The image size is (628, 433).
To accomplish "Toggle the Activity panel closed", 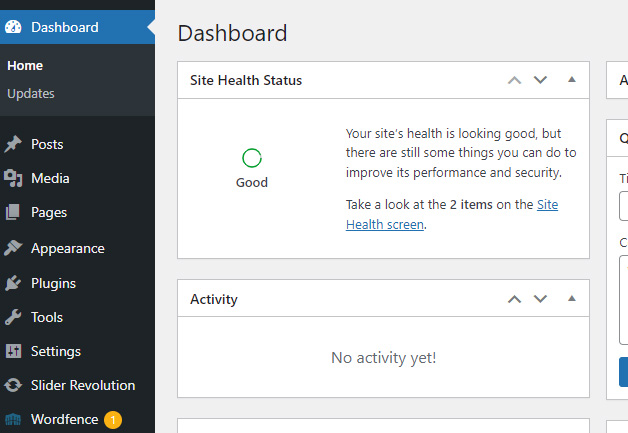I will [x=572, y=298].
